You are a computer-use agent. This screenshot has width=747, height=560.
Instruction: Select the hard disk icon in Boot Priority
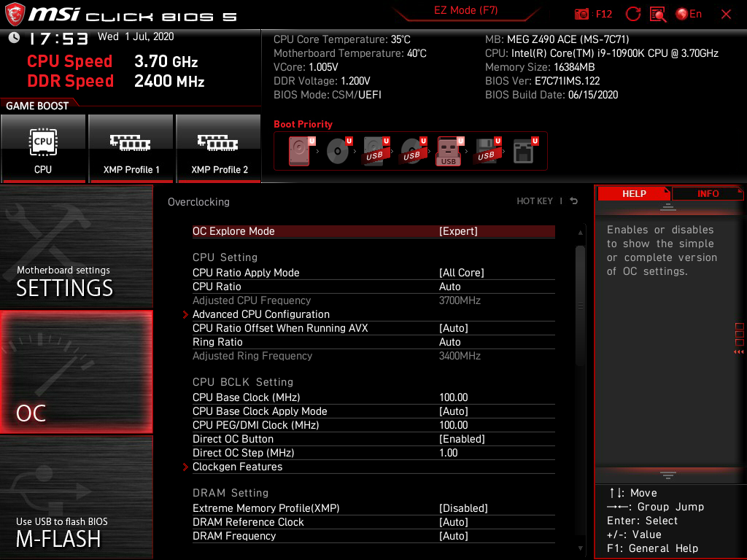tap(299, 151)
